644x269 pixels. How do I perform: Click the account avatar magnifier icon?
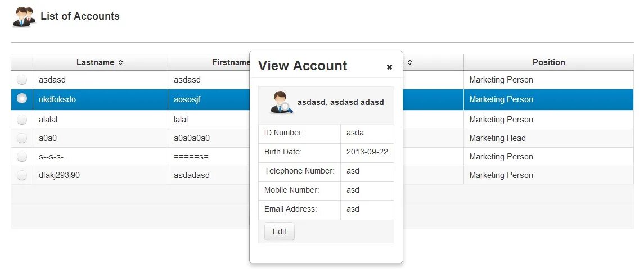pyautogui.click(x=280, y=103)
